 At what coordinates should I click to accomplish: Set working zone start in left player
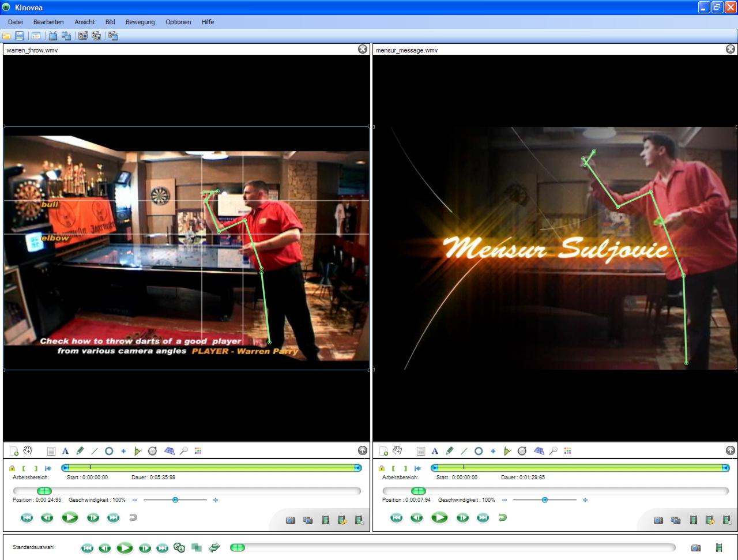click(24, 468)
